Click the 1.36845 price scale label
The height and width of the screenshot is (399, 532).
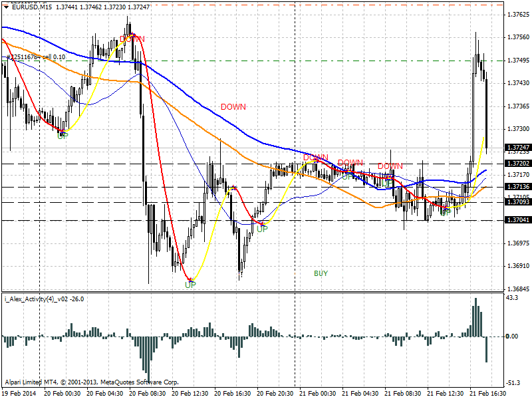click(x=518, y=289)
